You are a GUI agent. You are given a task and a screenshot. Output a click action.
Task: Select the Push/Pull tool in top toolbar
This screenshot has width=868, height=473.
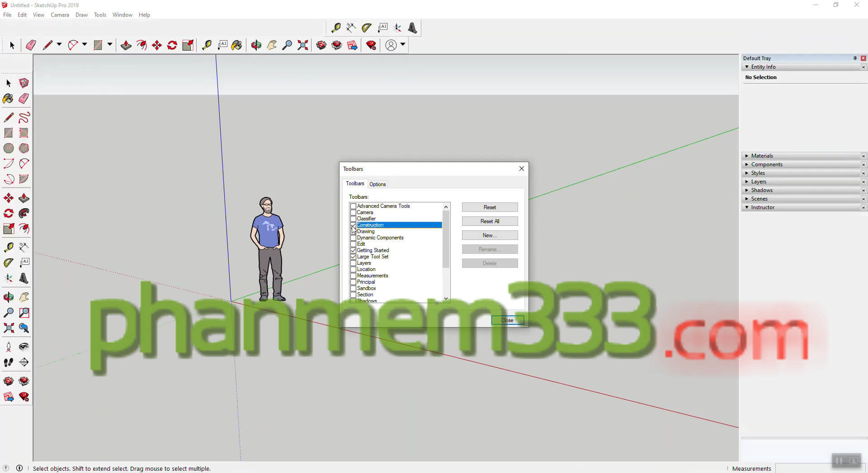(126, 45)
